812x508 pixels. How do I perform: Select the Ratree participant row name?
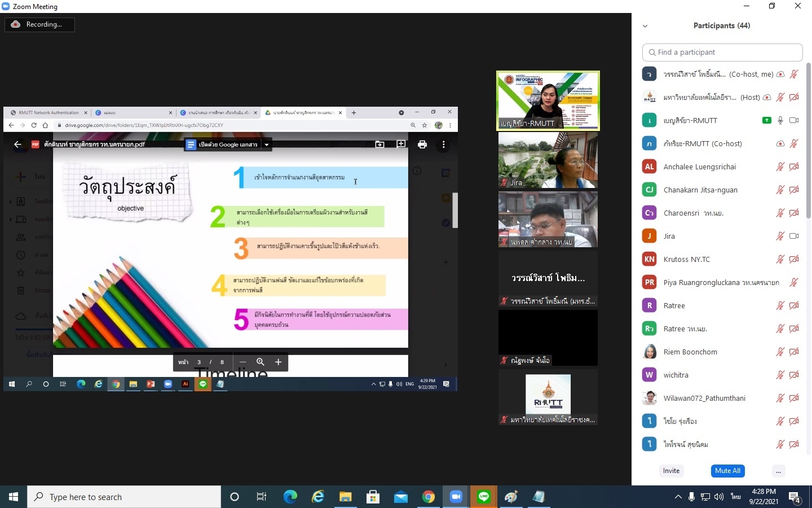click(674, 305)
